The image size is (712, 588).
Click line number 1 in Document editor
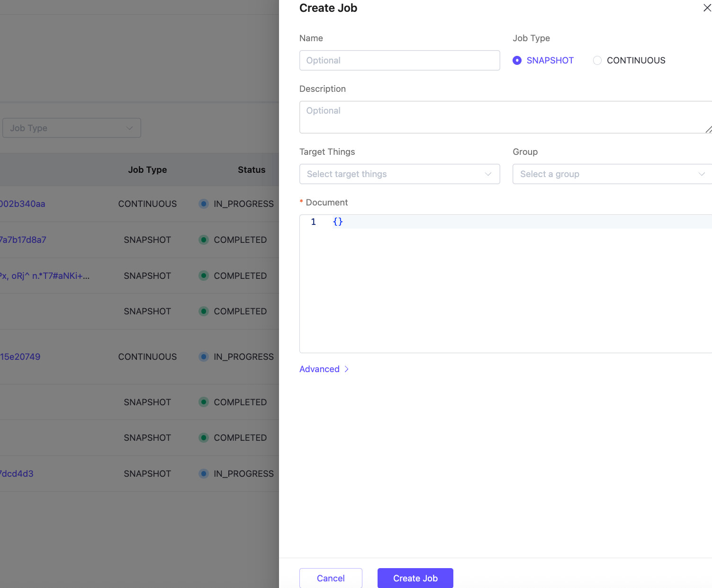pos(313,222)
